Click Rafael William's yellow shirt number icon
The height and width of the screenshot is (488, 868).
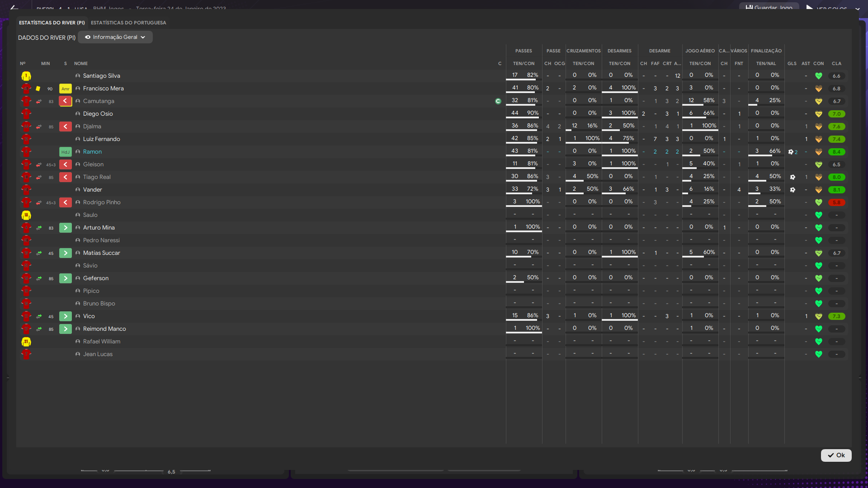[26, 342]
